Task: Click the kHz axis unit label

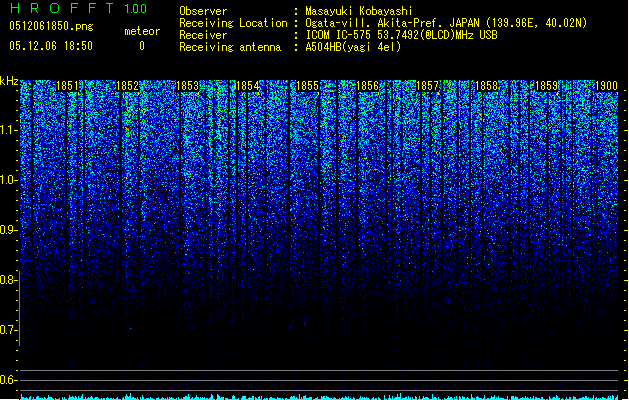Action: point(9,81)
